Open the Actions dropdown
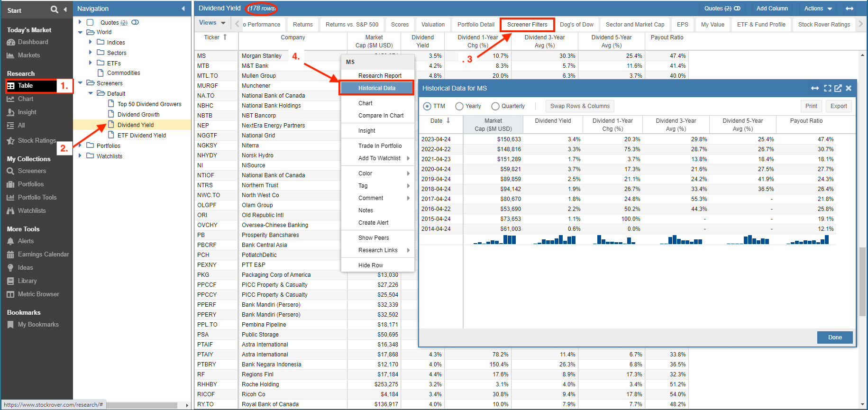Image resolution: width=868 pixels, height=410 pixels. (x=818, y=9)
